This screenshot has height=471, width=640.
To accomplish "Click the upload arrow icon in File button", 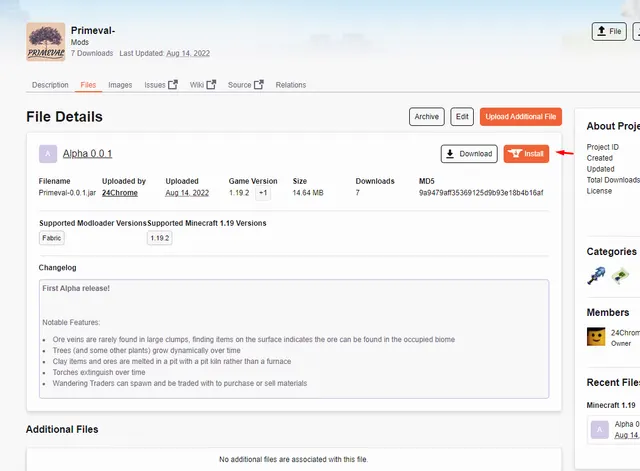I will pos(601,31).
